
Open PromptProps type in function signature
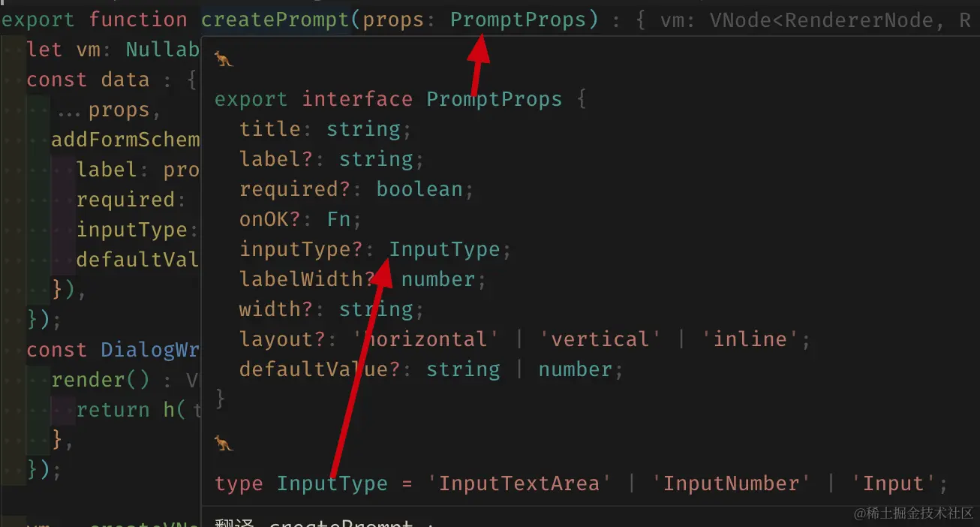pos(517,20)
